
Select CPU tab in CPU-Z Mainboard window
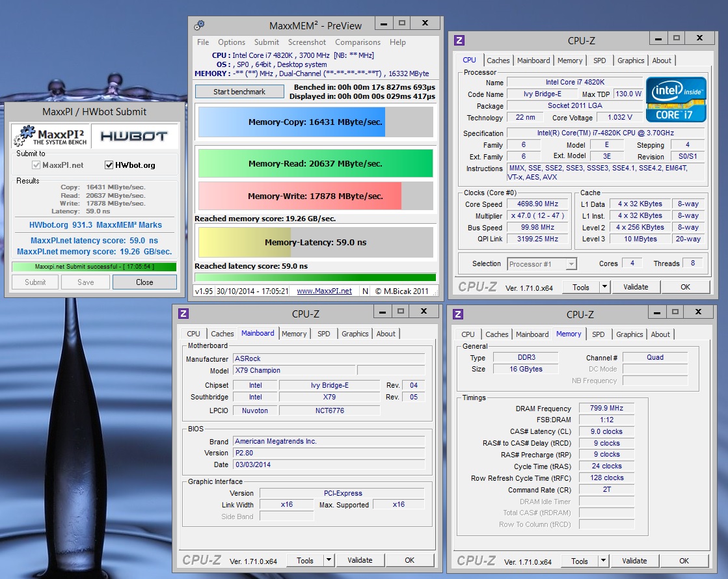tap(193, 334)
